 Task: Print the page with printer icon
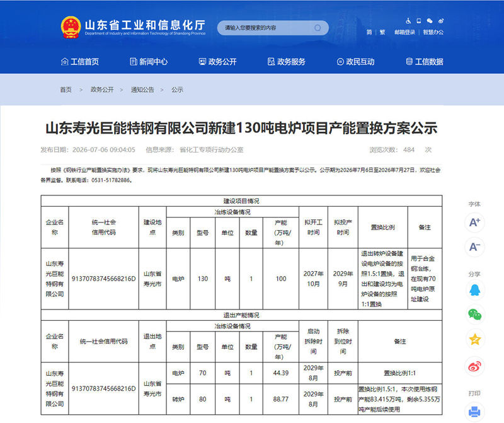475,412
